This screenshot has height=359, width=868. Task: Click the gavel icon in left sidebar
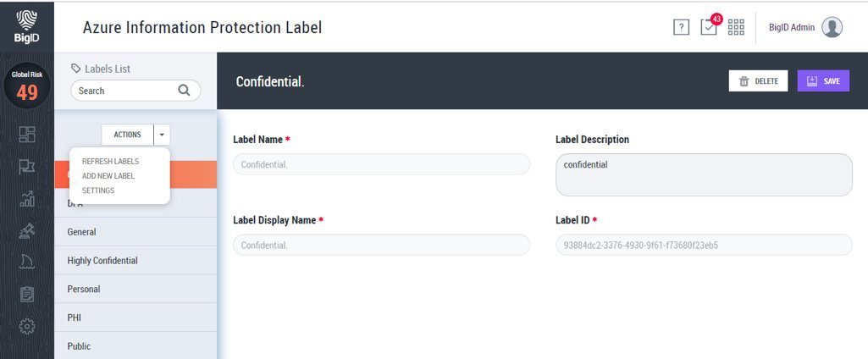click(x=27, y=229)
